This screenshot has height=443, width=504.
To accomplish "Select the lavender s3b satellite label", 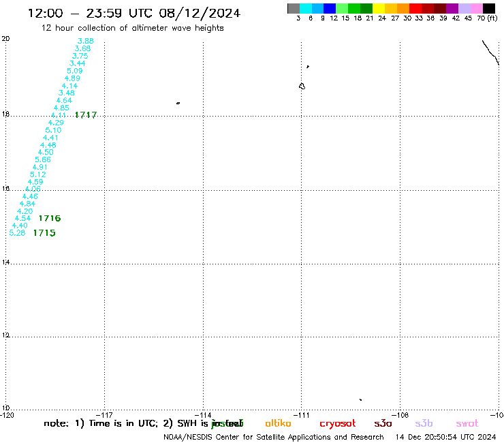I will click(424, 423).
